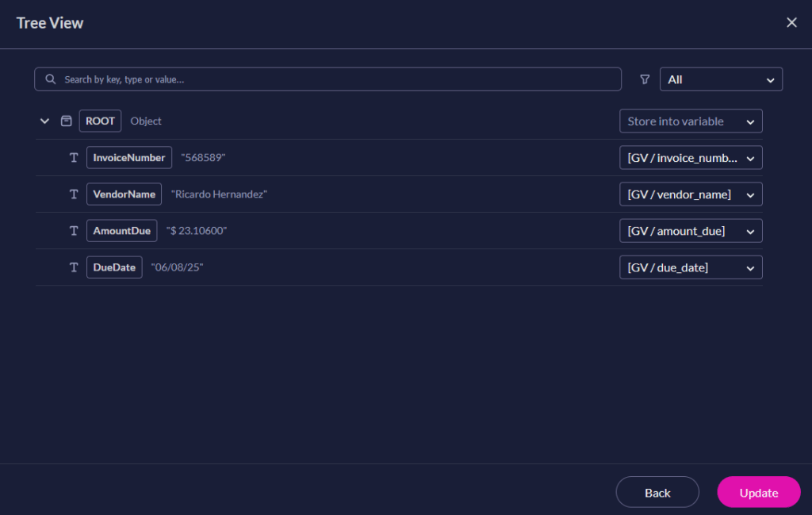Open the Store into variable dropdown
This screenshot has height=515, width=812.
point(689,121)
